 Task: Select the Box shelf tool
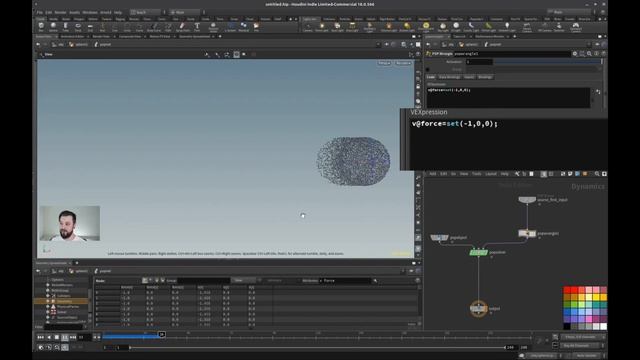[x=41, y=27]
